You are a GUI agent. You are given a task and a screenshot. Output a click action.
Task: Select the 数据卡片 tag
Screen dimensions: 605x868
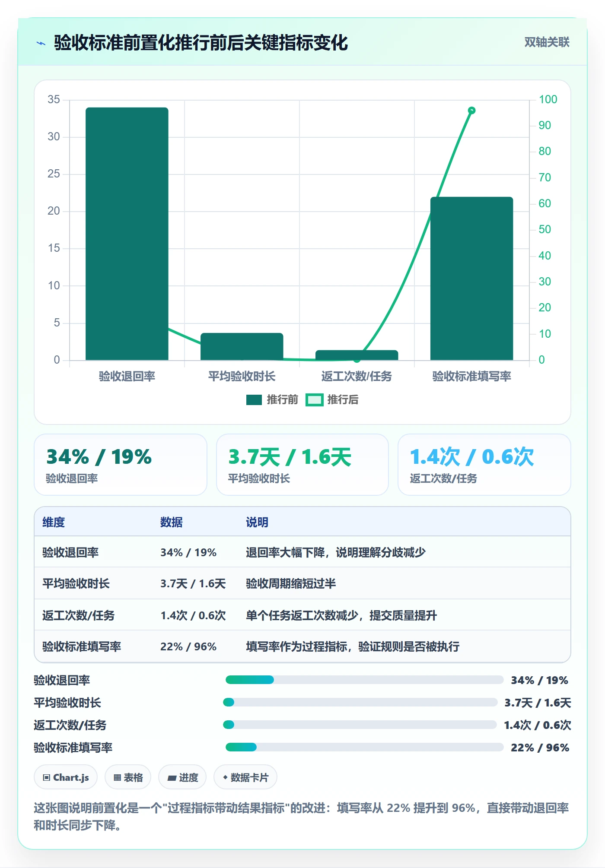click(x=245, y=777)
